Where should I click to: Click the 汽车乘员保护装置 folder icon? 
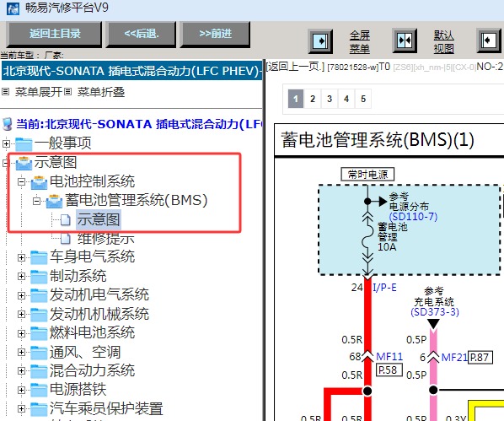click(x=39, y=409)
